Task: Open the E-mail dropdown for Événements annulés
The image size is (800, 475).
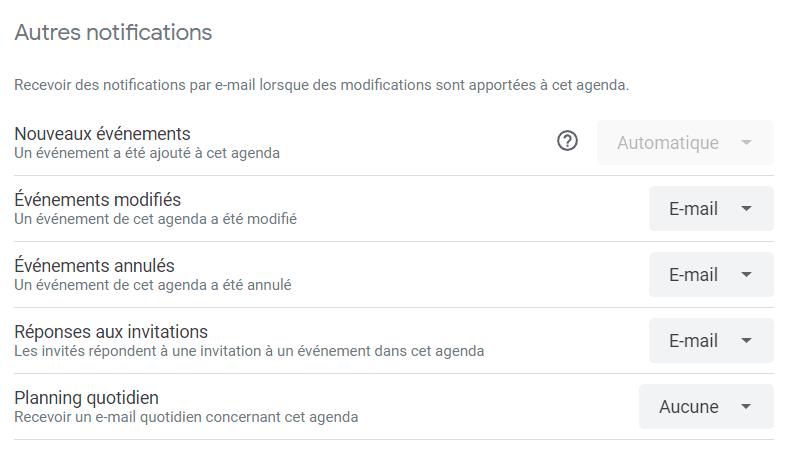Action: [711, 274]
